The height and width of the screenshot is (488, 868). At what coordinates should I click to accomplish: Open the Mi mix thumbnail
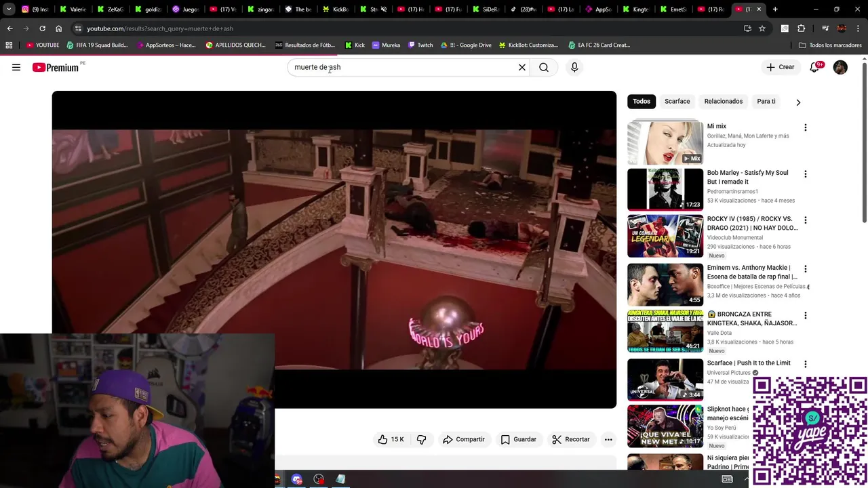pos(665,143)
